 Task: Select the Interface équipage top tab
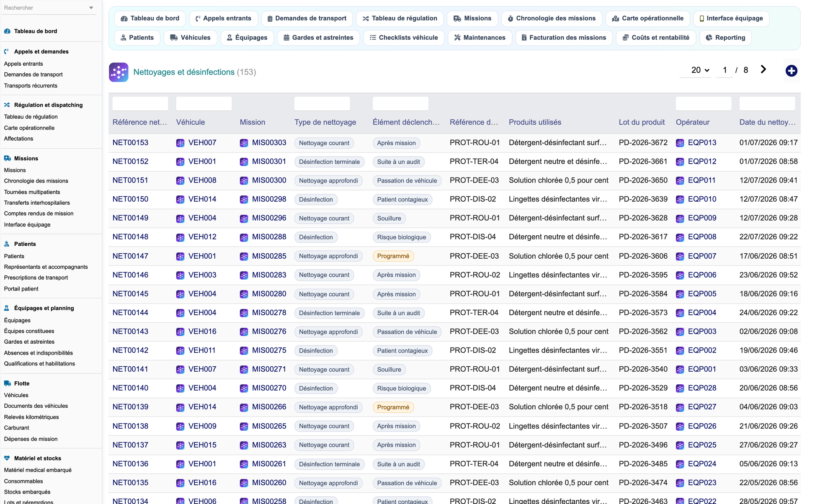(x=731, y=18)
